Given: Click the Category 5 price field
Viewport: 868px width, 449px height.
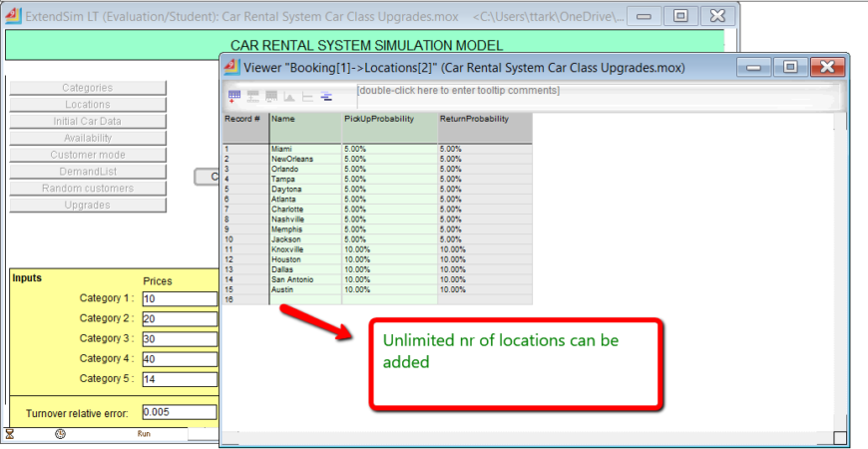Looking at the screenshot, I should click(180, 379).
